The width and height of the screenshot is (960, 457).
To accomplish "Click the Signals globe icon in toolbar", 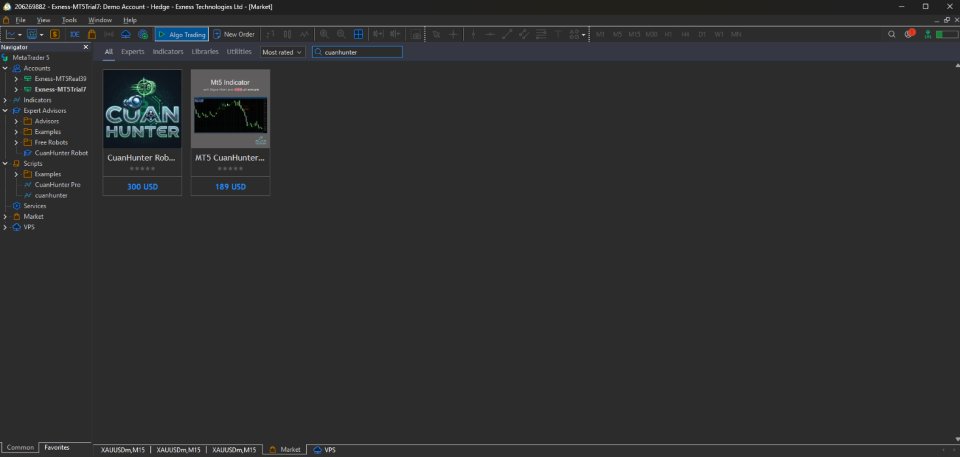I will point(143,34).
